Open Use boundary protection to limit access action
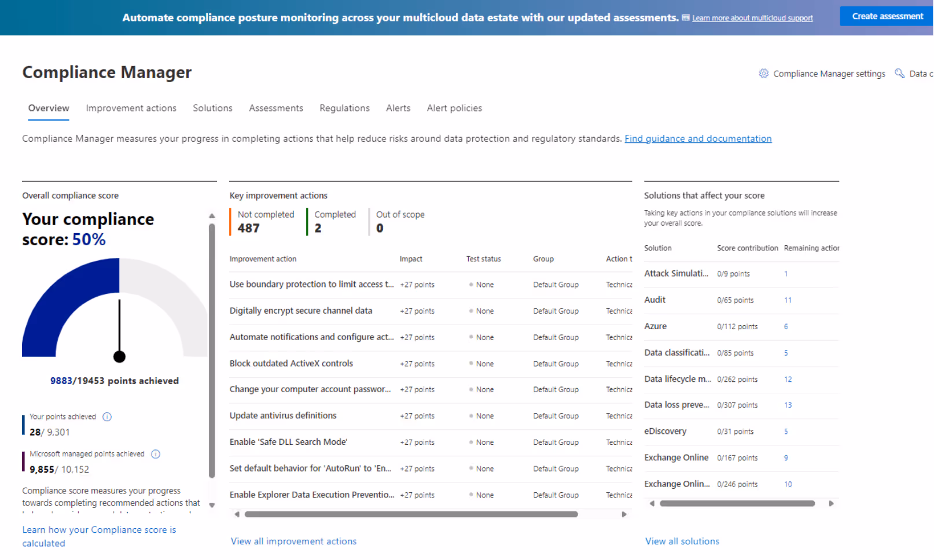The image size is (934, 560). coord(311,285)
